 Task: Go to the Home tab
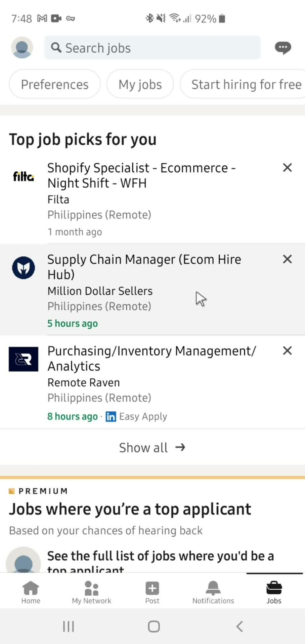pos(31,592)
